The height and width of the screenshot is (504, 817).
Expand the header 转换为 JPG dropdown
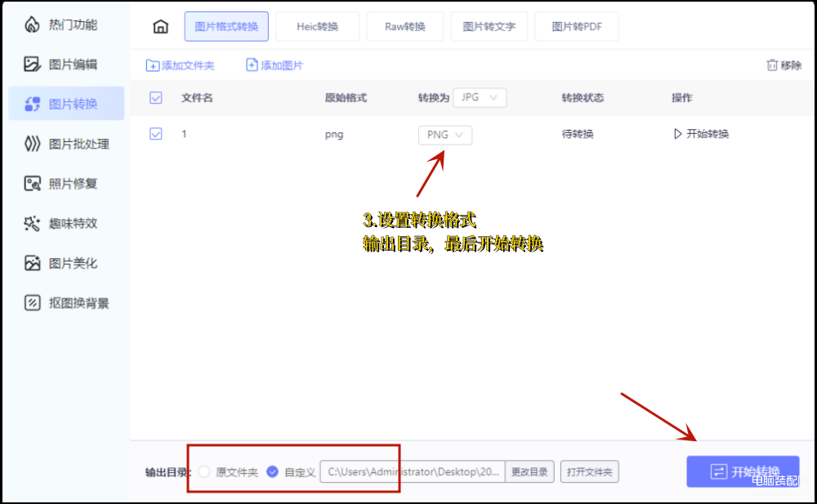pos(480,97)
